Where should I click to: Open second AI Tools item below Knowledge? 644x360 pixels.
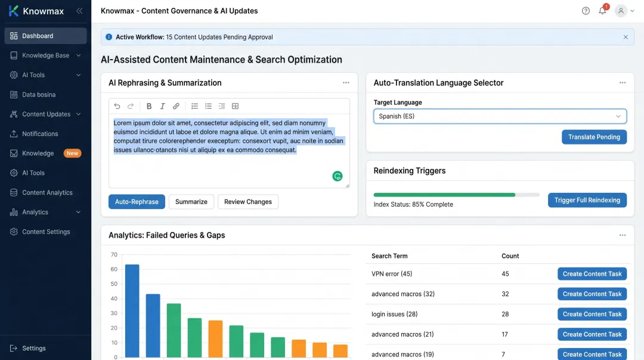click(x=45, y=173)
